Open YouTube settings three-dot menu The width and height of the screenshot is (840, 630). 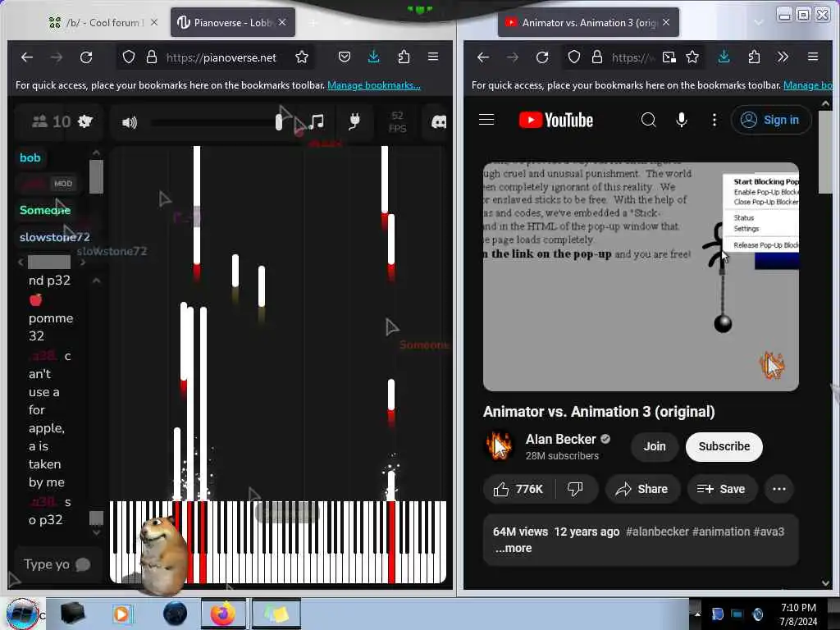pyautogui.click(x=714, y=120)
